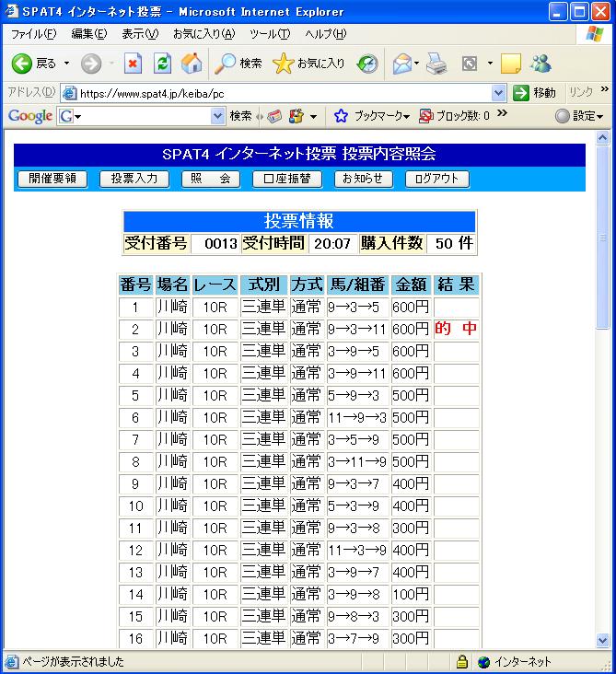Click the scrollbar up arrow
This screenshot has height=674, width=616.
[603, 138]
